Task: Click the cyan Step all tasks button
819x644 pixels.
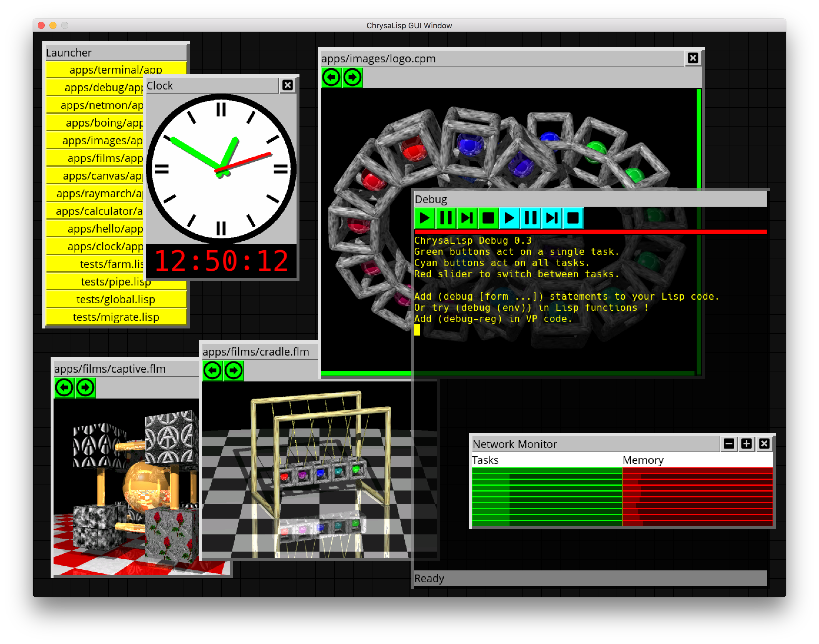Action: [552, 218]
